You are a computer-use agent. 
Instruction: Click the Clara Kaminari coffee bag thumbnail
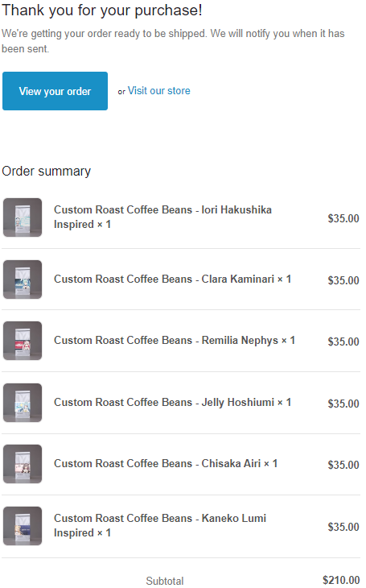(23, 280)
